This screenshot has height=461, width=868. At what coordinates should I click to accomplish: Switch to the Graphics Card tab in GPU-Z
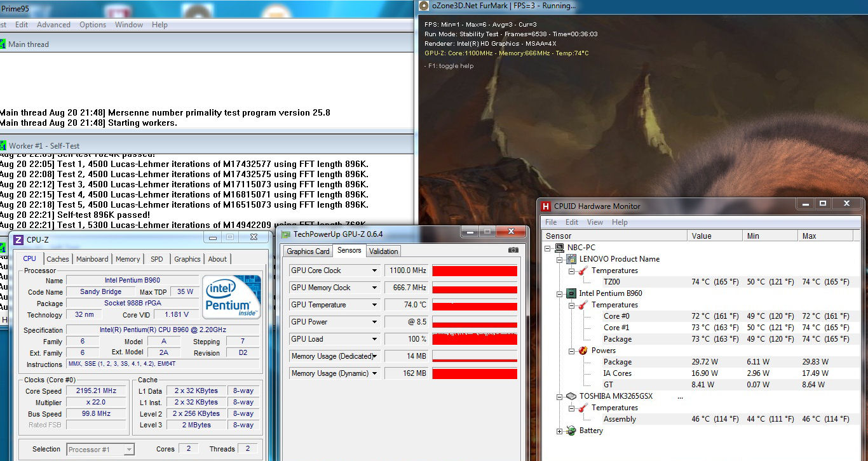tap(308, 251)
